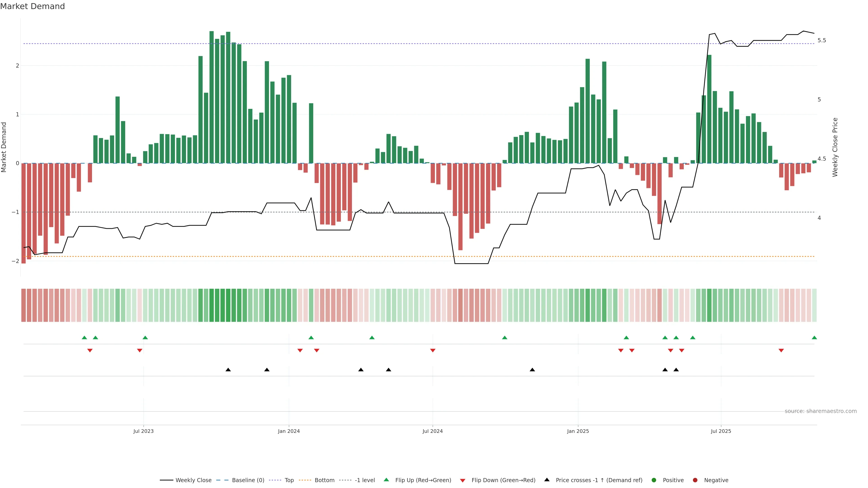The image size is (868, 488).
Task: Click the red Flip Down legend triangle
Action: point(463,480)
